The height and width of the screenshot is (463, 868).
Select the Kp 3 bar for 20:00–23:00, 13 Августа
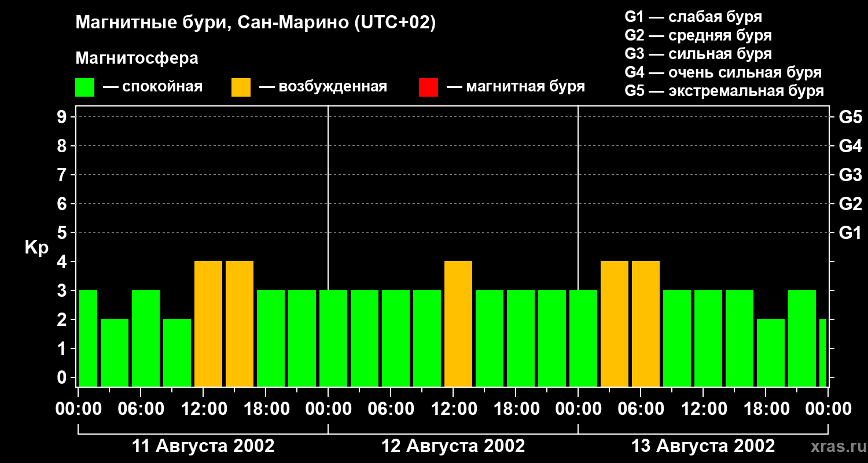pyautogui.click(x=802, y=338)
